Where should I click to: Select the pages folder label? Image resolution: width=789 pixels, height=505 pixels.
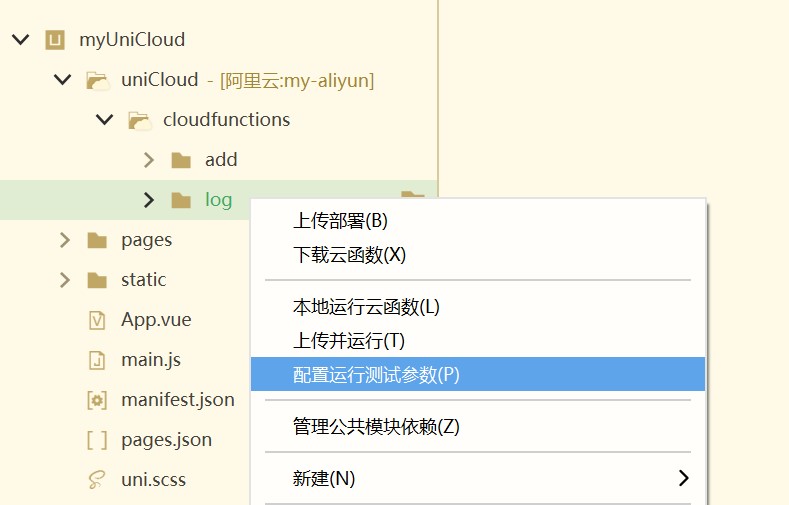pyautogui.click(x=146, y=240)
